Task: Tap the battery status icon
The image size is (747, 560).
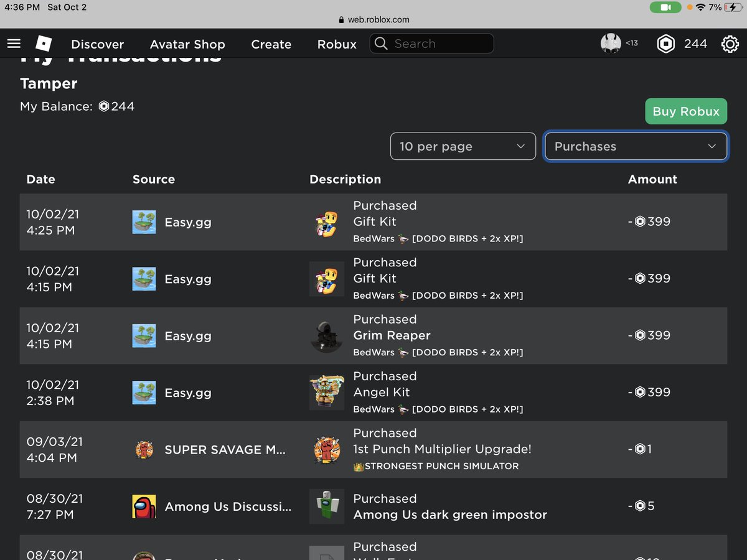Action: pyautogui.click(x=734, y=7)
